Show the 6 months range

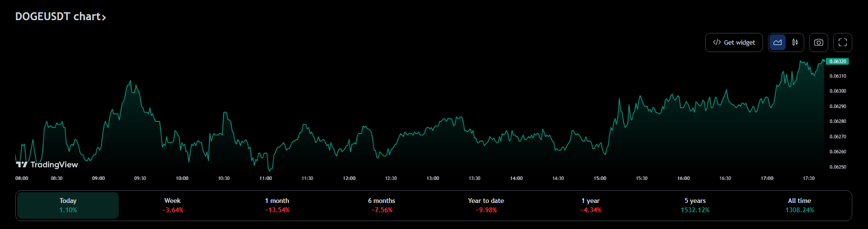382,205
